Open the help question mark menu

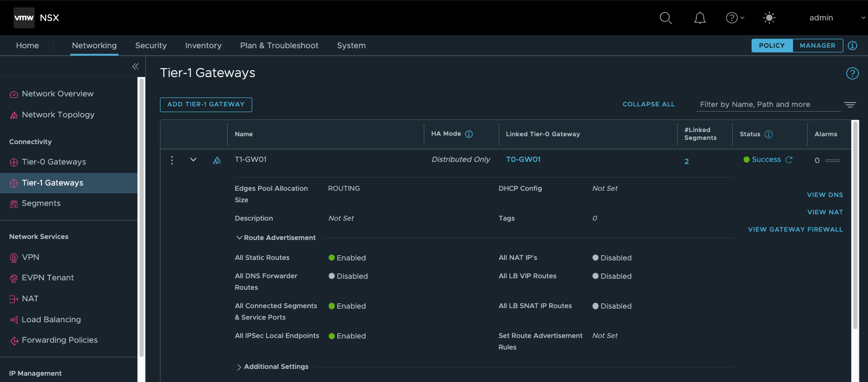(735, 18)
